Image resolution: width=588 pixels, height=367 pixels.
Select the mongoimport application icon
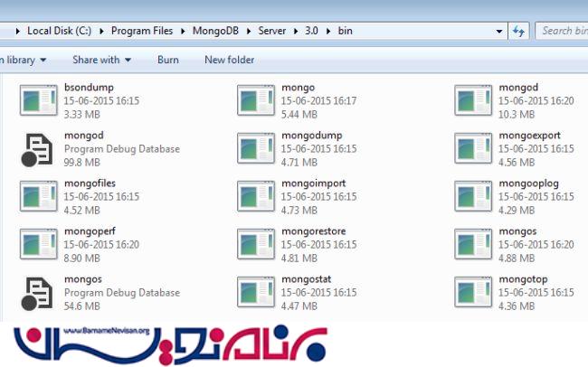(x=256, y=196)
